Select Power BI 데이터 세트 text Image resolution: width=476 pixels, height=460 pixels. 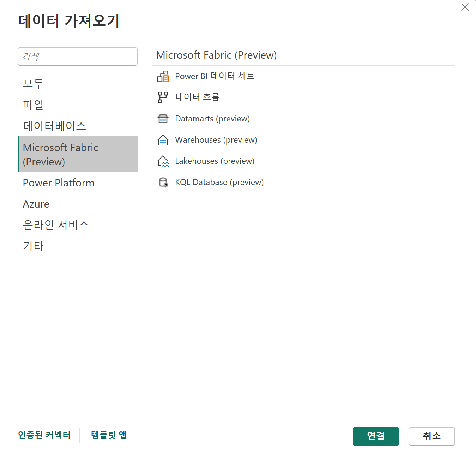click(x=215, y=76)
